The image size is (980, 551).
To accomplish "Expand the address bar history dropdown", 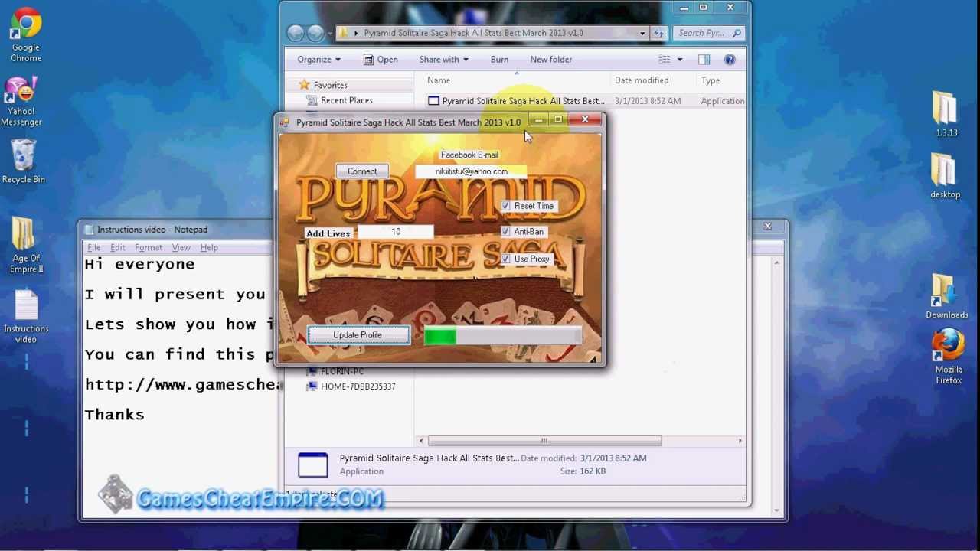I will 642,33.
